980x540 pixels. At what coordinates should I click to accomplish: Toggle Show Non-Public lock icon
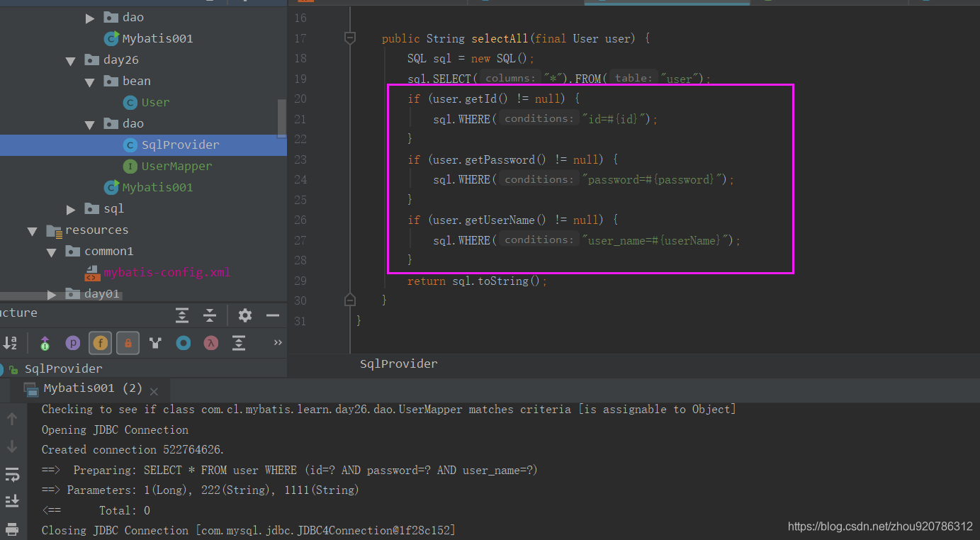tap(128, 344)
